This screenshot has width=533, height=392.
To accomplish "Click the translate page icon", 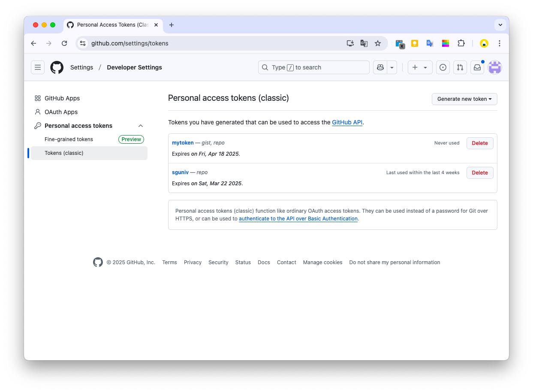I will pyautogui.click(x=364, y=43).
